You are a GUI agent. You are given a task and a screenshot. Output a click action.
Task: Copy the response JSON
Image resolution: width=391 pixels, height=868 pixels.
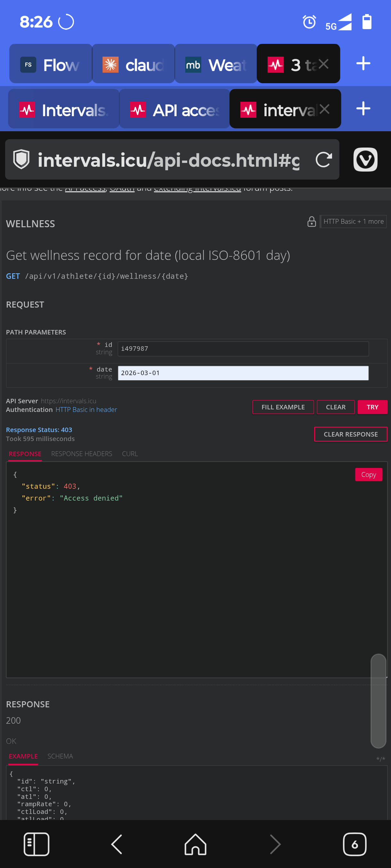(368, 474)
